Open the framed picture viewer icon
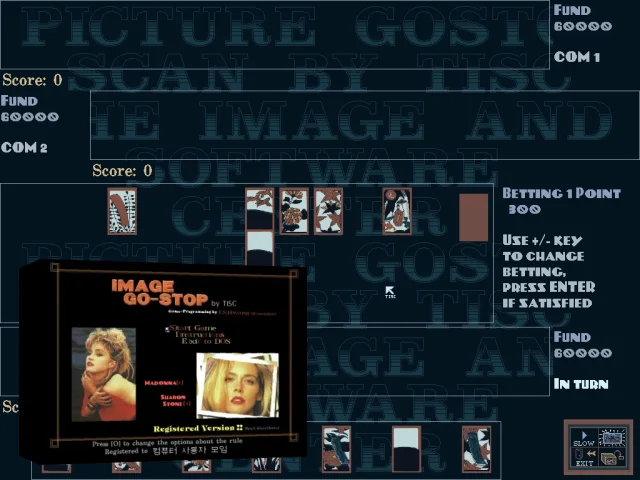The image size is (640, 480). [612, 438]
